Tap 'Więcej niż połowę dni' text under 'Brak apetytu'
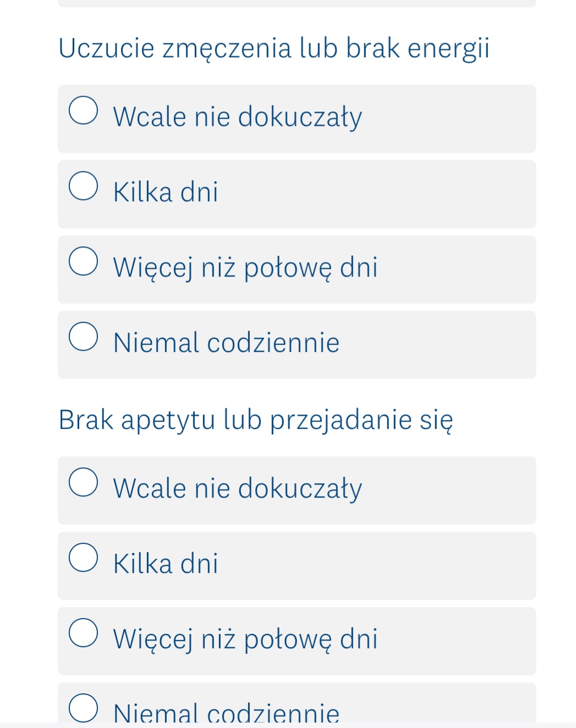Image resolution: width=576 pixels, height=728 pixels. click(x=245, y=639)
